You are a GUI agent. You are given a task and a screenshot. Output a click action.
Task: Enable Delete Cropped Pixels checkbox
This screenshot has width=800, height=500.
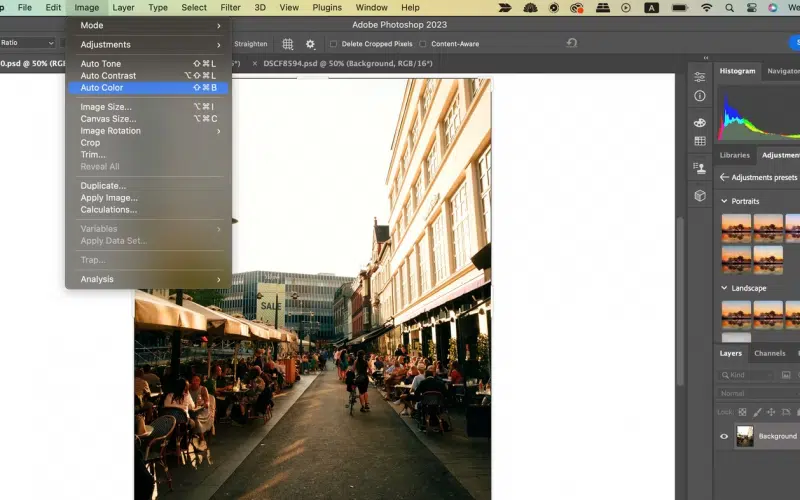334,44
